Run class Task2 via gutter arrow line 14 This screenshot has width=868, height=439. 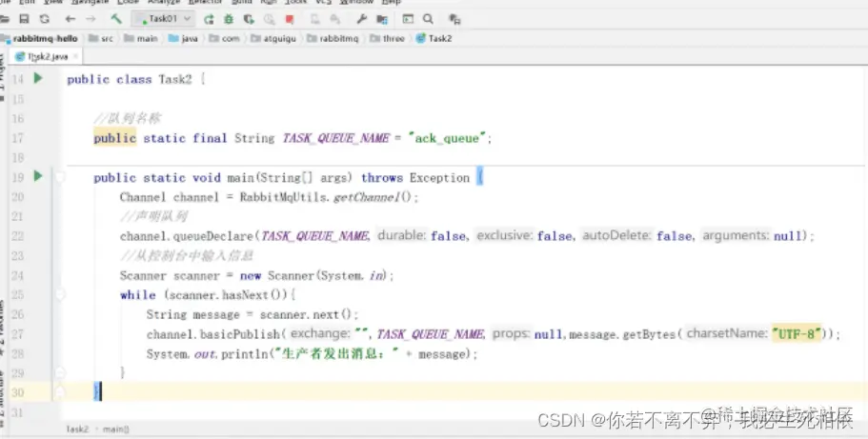pyautogui.click(x=38, y=78)
